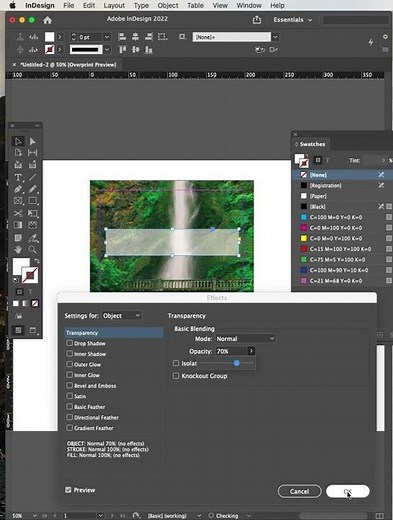Select the Selection tool arrow
This screenshot has width=393, height=520.
(18, 141)
